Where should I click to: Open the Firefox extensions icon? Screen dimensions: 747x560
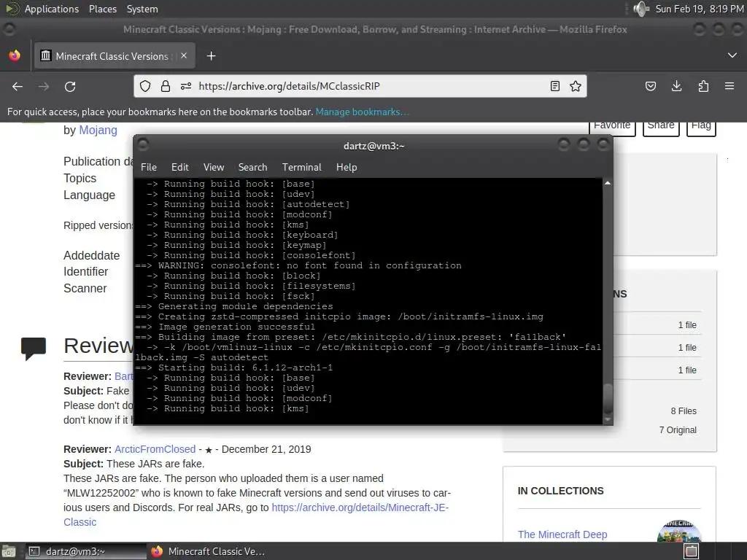tap(703, 86)
